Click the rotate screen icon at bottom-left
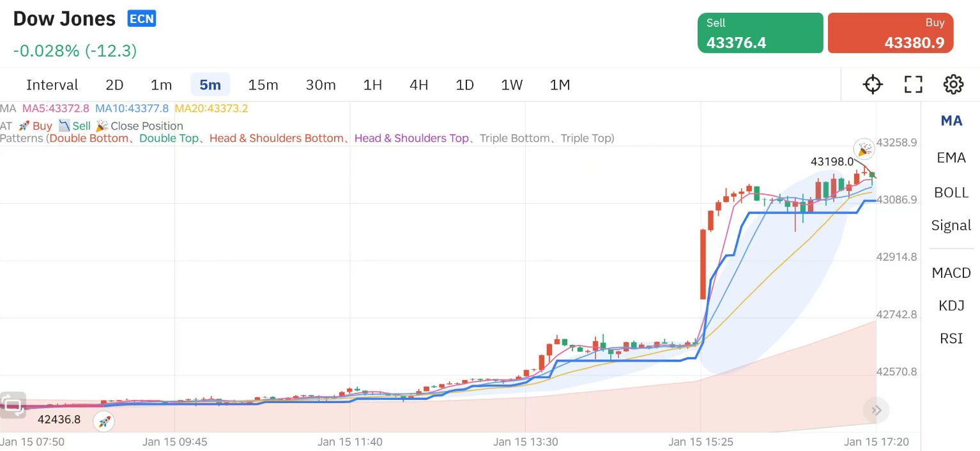980x451 pixels. (13, 404)
